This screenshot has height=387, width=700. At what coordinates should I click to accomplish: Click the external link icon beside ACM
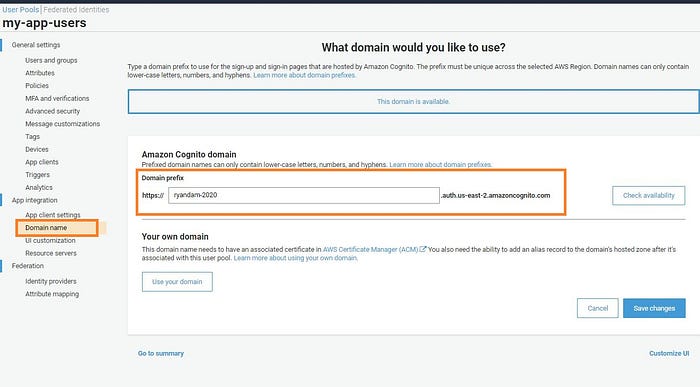click(423, 249)
